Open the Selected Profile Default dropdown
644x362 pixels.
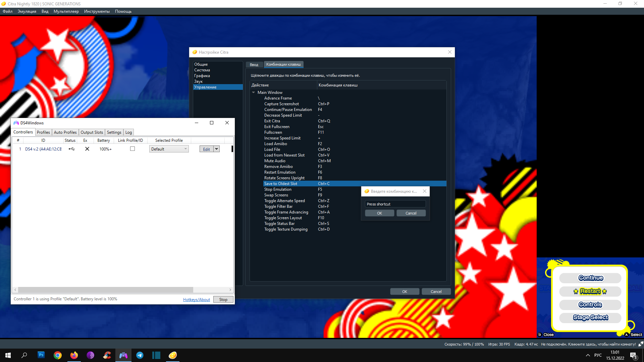pos(169,149)
